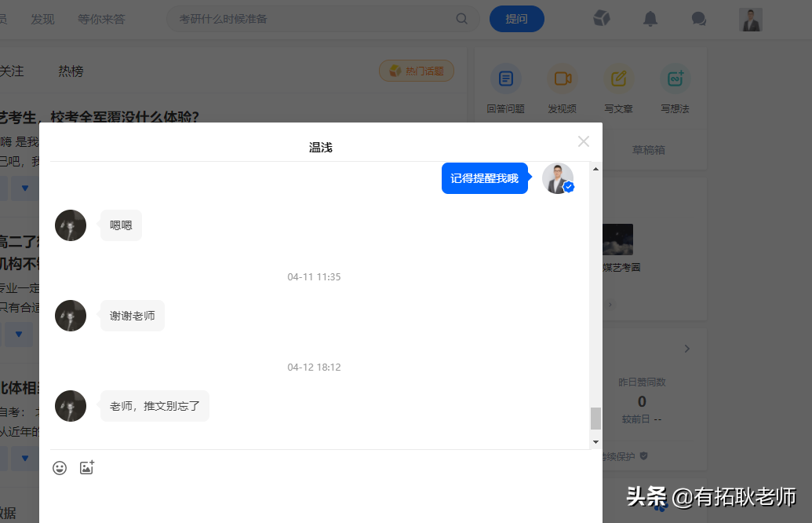Click the blue 提问 button
The height and width of the screenshot is (523, 812).
(516, 18)
